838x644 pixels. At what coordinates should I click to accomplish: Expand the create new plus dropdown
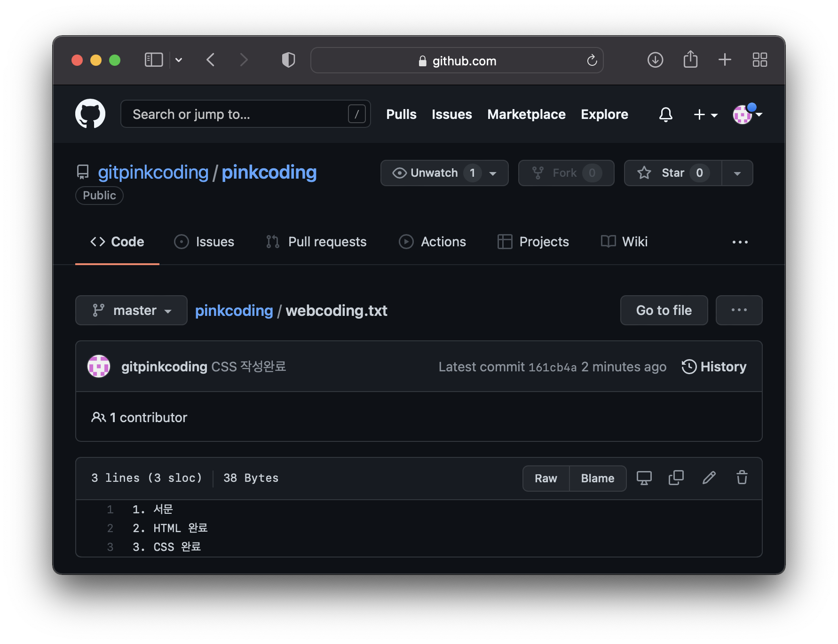pyautogui.click(x=705, y=114)
